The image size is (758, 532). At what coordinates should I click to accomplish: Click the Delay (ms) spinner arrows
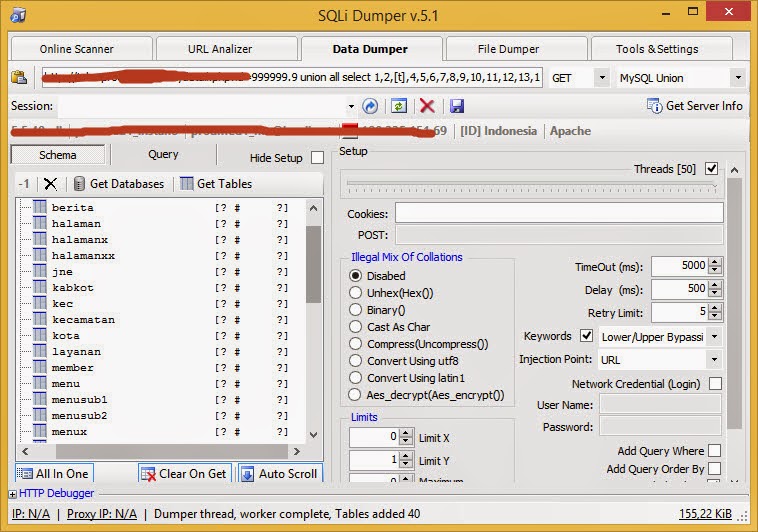715,289
